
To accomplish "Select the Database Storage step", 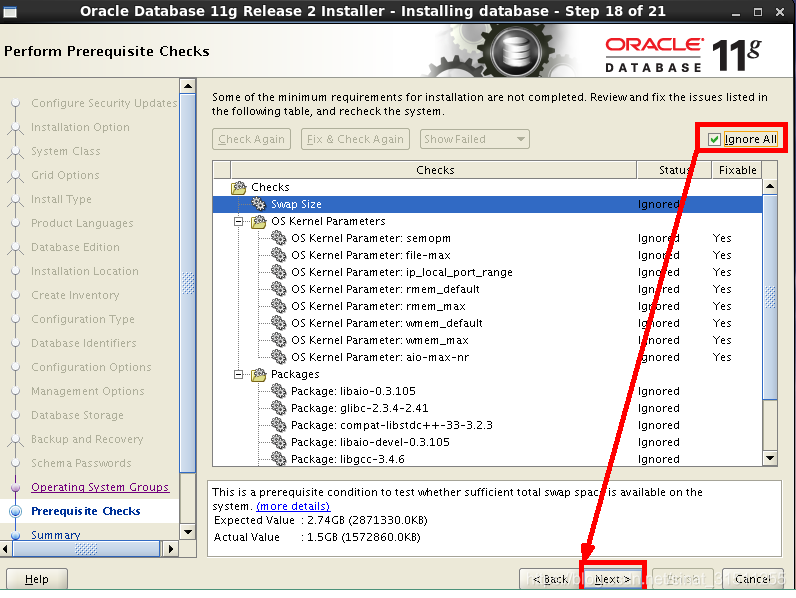I will 77,415.
